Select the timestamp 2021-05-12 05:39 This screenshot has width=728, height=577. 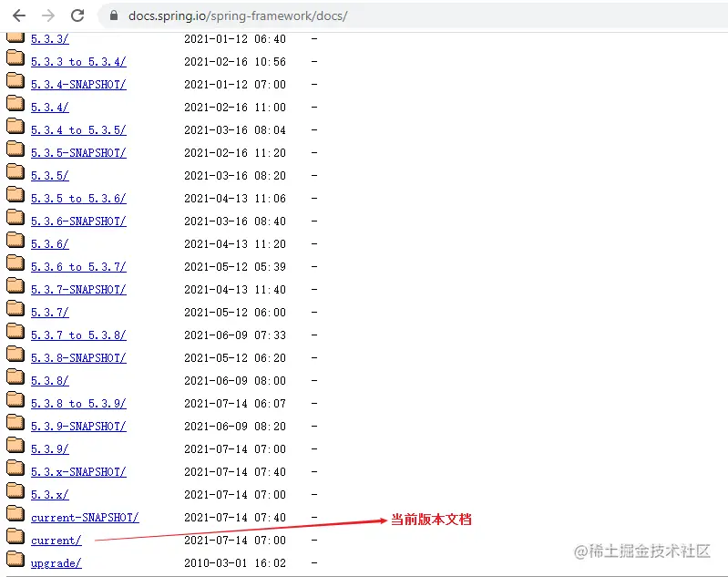tap(235, 267)
